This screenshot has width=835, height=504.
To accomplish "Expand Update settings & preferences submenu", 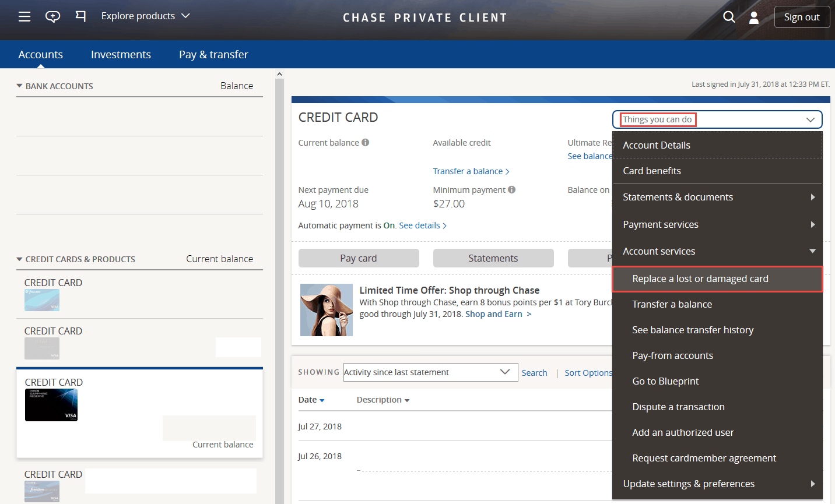I will (x=718, y=484).
